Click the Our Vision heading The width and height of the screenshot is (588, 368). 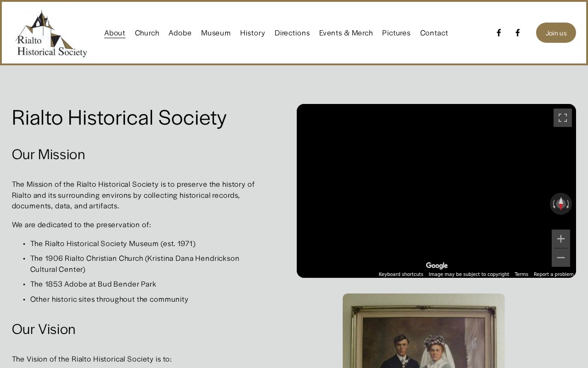click(44, 329)
